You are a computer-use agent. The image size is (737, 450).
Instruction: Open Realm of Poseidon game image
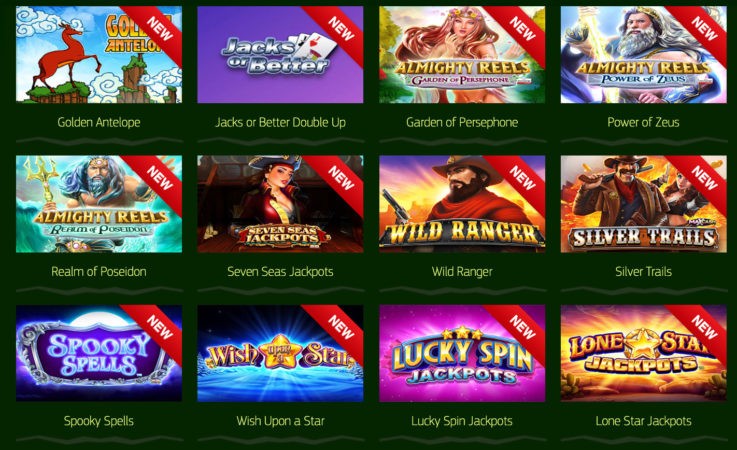pyautogui.click(x=99, y=204)
